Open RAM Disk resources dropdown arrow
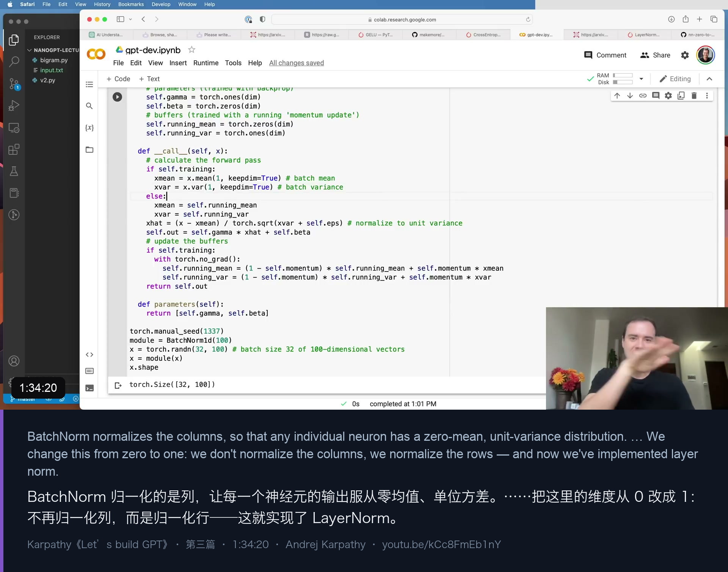The image size is (728, 572). click(641, 79)
